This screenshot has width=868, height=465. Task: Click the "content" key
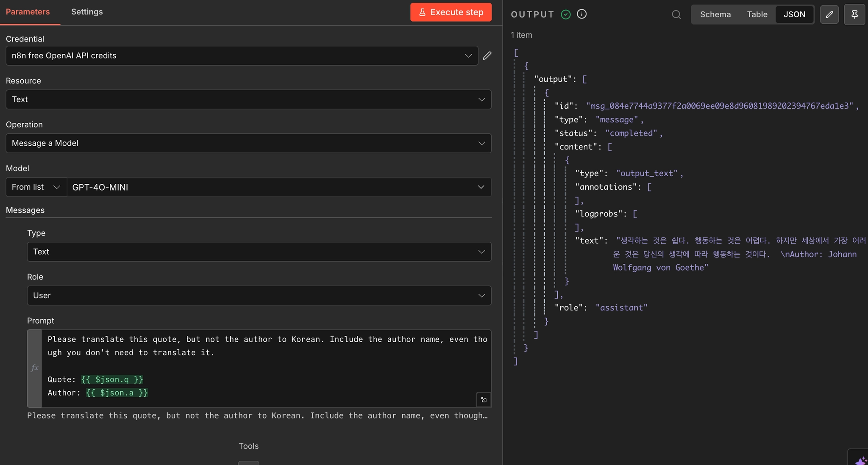576,147
